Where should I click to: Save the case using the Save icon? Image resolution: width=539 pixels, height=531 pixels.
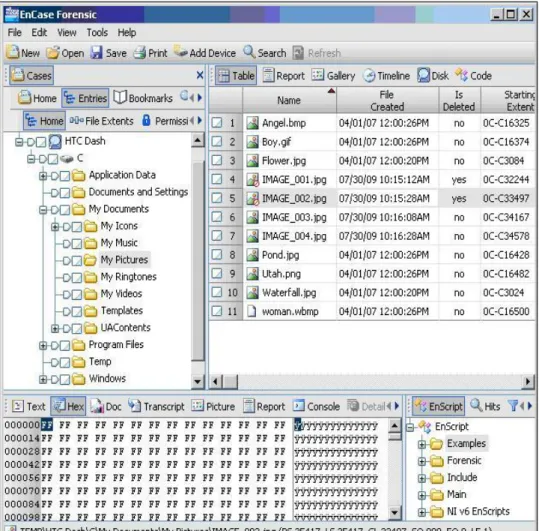[97, 53]
